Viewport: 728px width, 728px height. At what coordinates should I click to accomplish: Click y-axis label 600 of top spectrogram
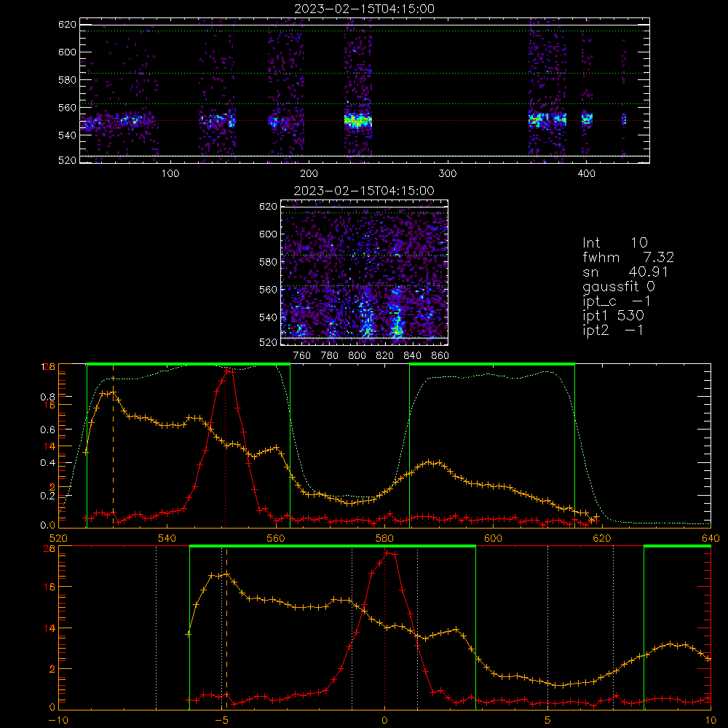[x=67, y=52]
